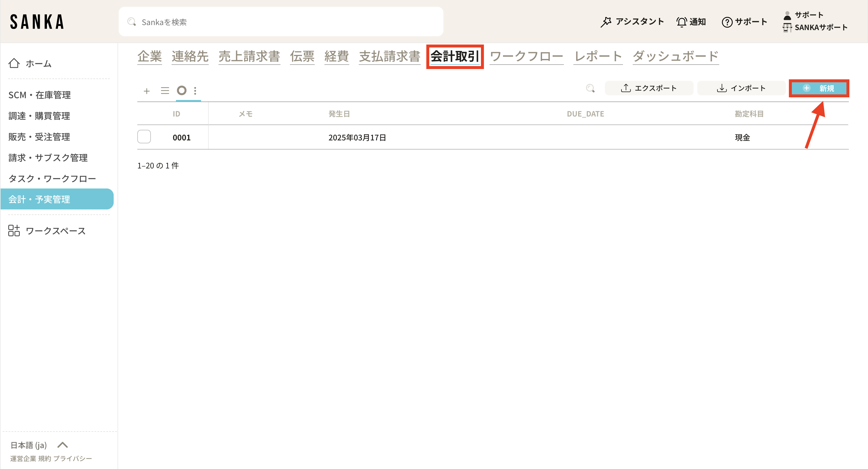Viewport: 868px width, 469px height.
Task: Open the プライバシー footer link
Action: point(72,459)
